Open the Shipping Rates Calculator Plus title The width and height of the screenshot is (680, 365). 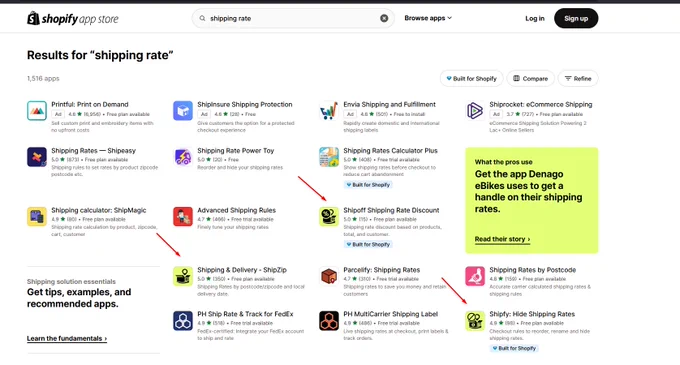tap(390, 151)
